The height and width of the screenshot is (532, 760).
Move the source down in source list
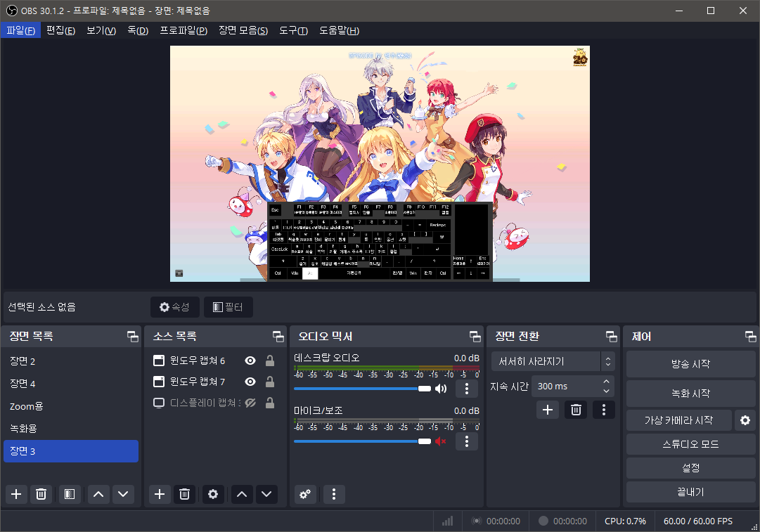(266, 494)
